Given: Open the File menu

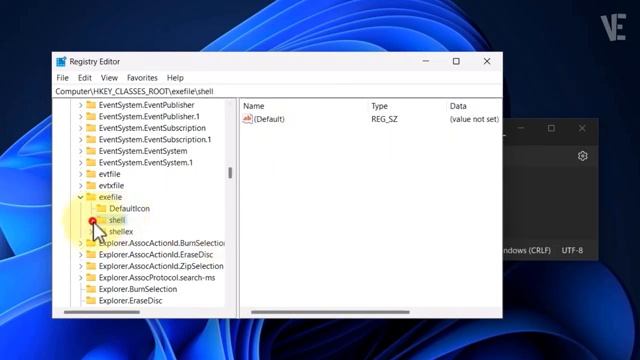Looking at the screenshot, I should (62, 78).
